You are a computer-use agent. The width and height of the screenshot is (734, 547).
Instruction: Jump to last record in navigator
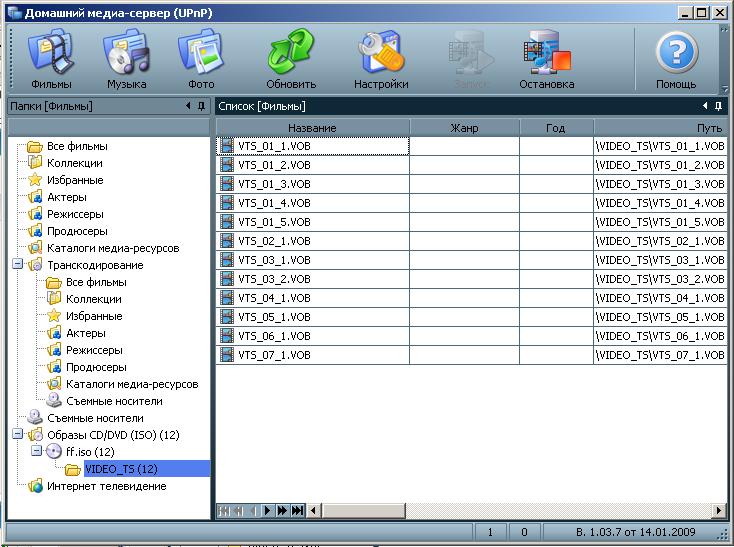(x=297, y=511)
